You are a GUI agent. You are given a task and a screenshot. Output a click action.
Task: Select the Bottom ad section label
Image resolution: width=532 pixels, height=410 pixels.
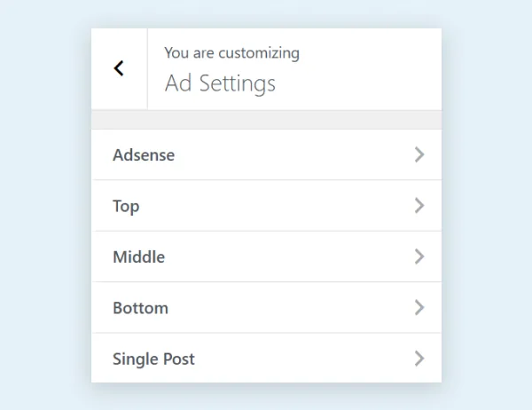[140, 308]
